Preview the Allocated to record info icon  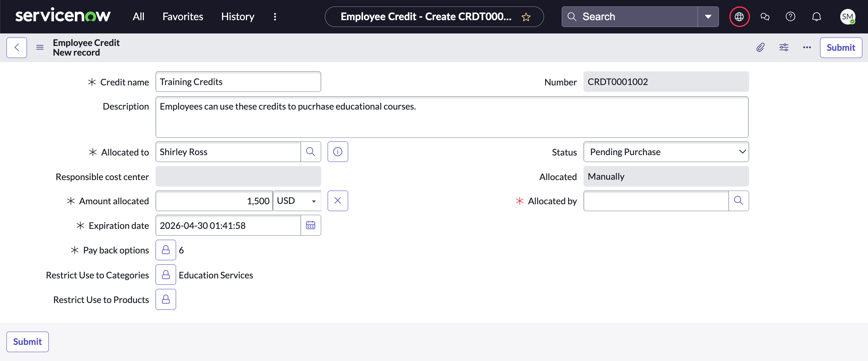point(338,152)
